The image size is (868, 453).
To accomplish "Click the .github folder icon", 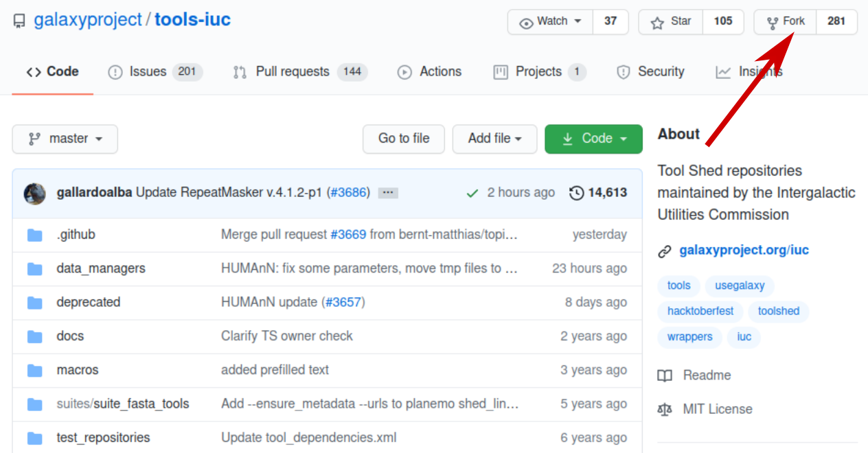I will [35, 235].
